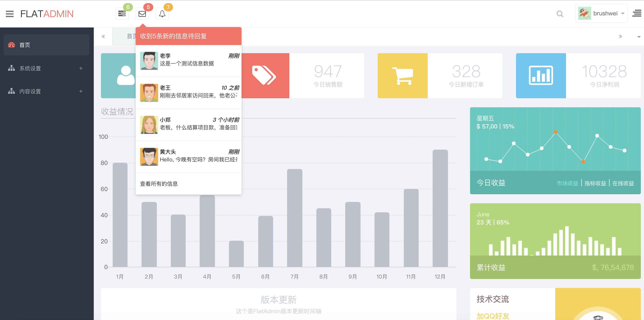
Task: Click the plus expander next to 系统设置
Action: pyautogui.click(x=81, y=68)
